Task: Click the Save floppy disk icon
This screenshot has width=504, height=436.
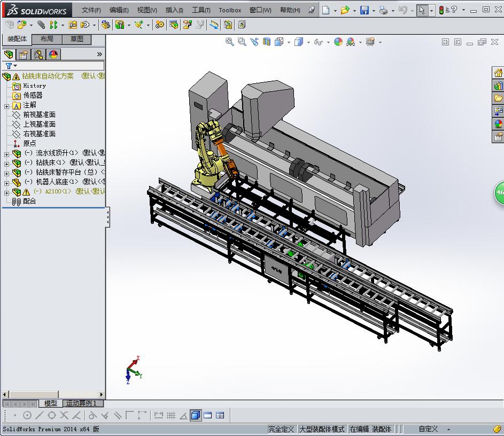Action: pos(364,10)
